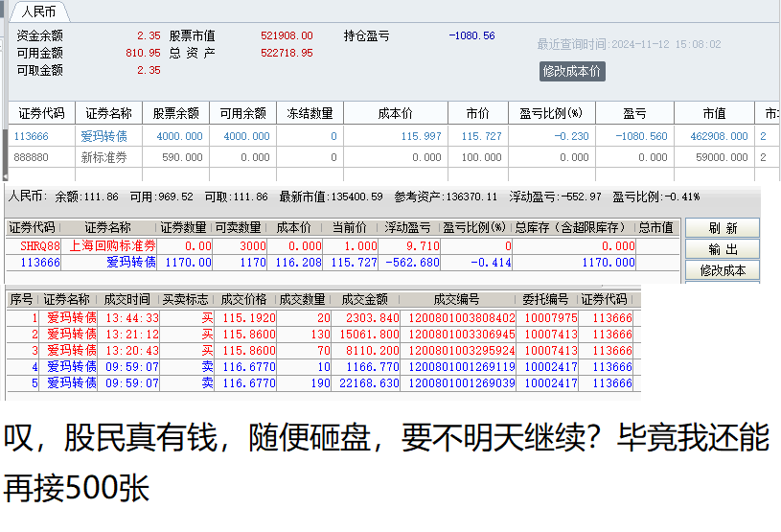The image size is (781, 532).
Task: Click the 刷新 button
Action: (x=723, y=228)
